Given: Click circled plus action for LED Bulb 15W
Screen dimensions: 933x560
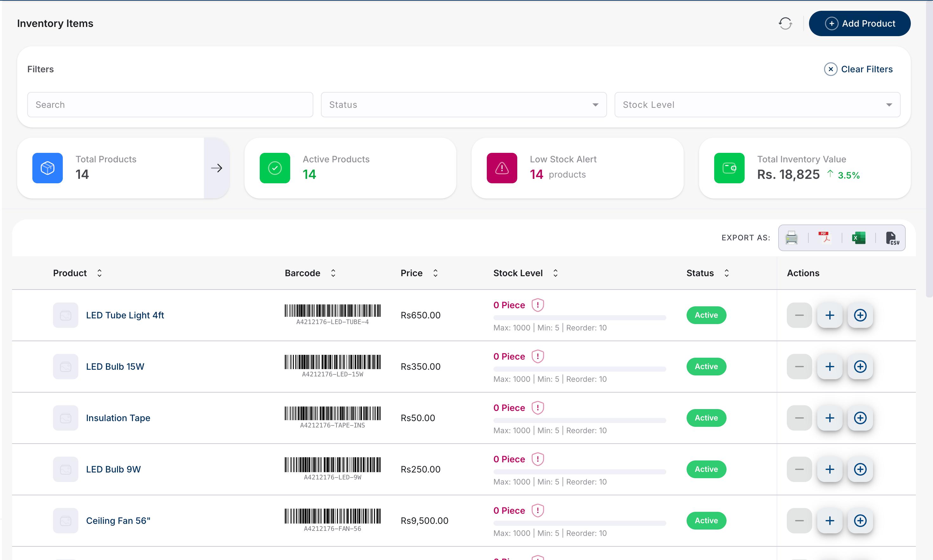Looking at the screenshot, I should pyautogui.click(x=860, y=367).
